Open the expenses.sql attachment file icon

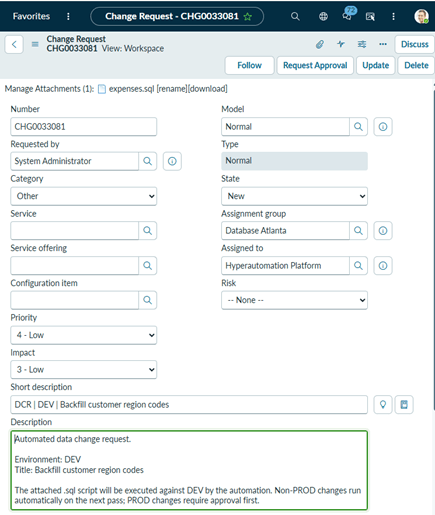tap(102, 89)
